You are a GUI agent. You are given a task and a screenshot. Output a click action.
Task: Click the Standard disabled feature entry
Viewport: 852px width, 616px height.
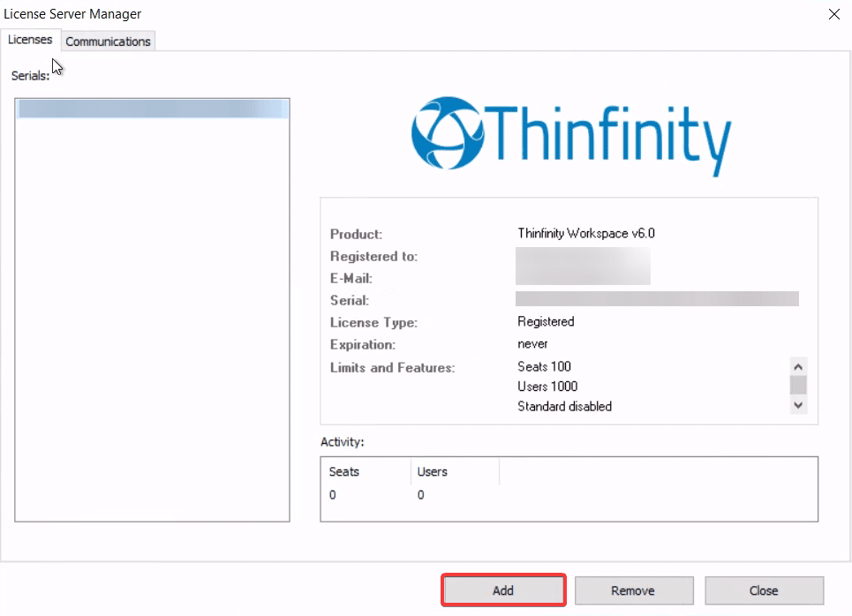coord(564,406)
